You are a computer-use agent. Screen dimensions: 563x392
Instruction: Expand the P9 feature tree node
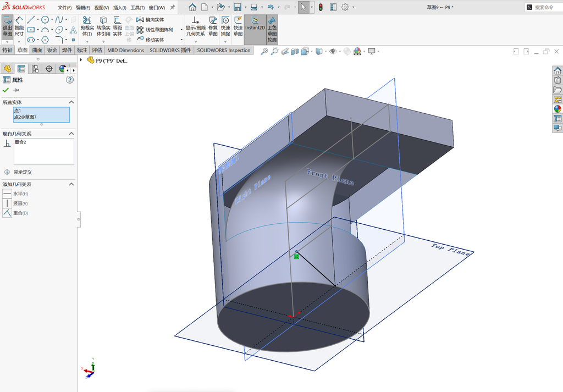pos(81,60)
